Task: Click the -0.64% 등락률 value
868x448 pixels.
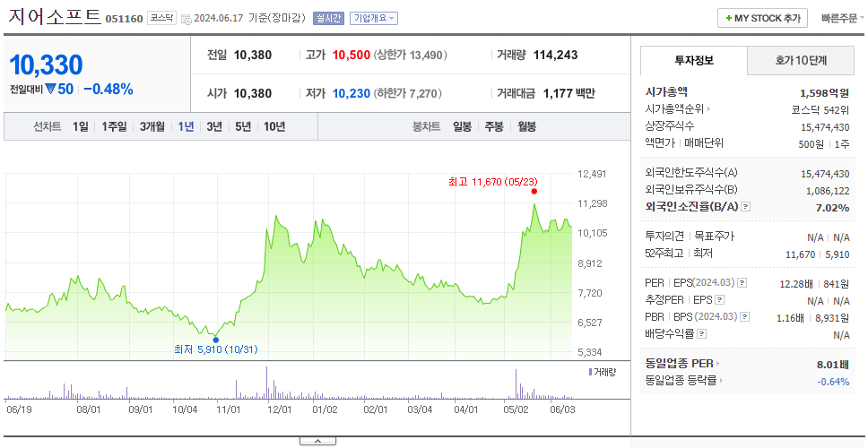Action: click(833, 382)
